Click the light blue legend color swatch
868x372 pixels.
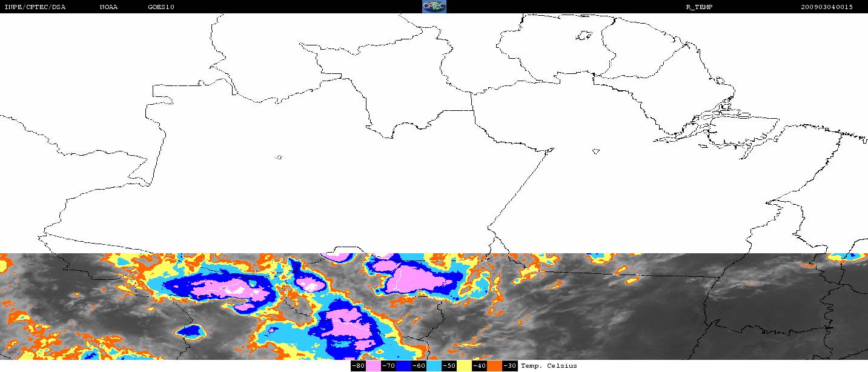click(434, 366)
